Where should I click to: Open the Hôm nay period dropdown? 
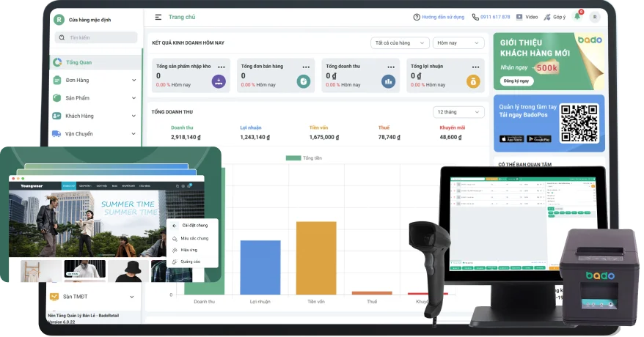coord(458,43)
